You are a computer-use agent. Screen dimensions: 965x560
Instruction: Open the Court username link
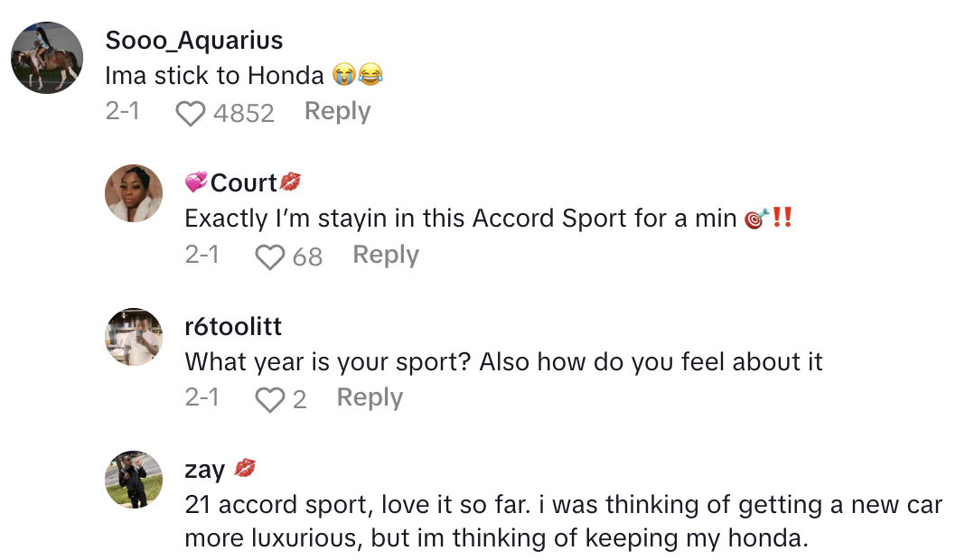tap(242, 183)
